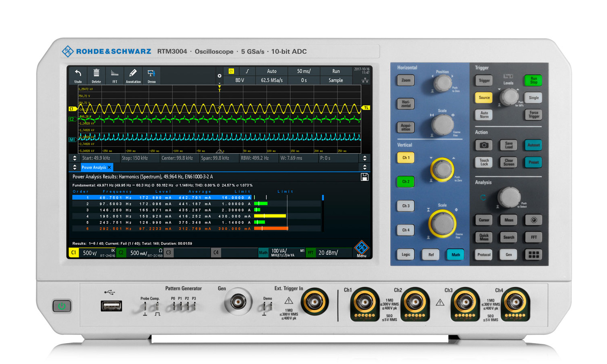Close the Power Analysis tab with the X
The width and height of the screenshot is (607, 364).
[109, 167]
